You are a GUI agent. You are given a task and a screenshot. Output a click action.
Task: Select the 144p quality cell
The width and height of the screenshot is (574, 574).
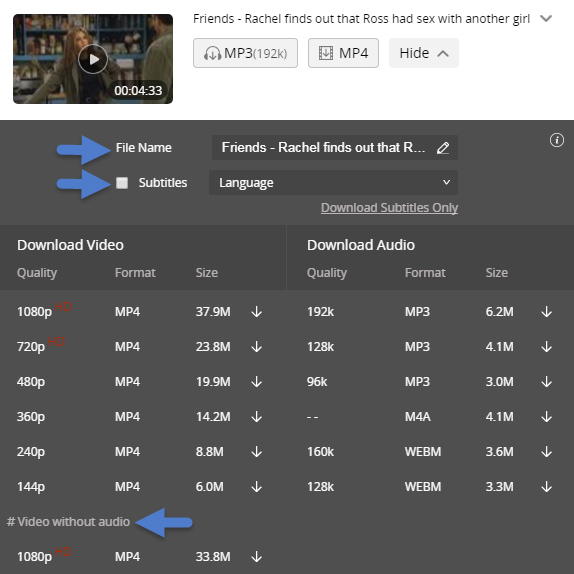31,487
